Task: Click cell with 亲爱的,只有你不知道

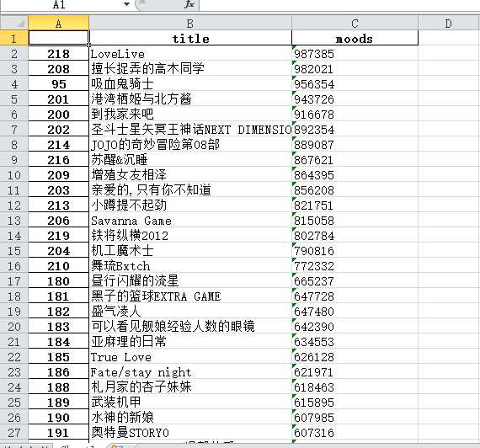Action: [190, 189]
